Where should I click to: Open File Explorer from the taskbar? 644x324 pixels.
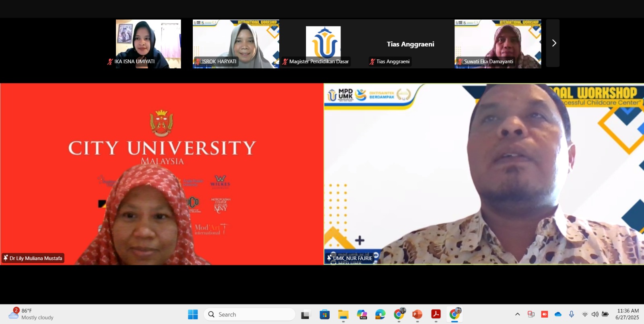click(x=343, y=314)
